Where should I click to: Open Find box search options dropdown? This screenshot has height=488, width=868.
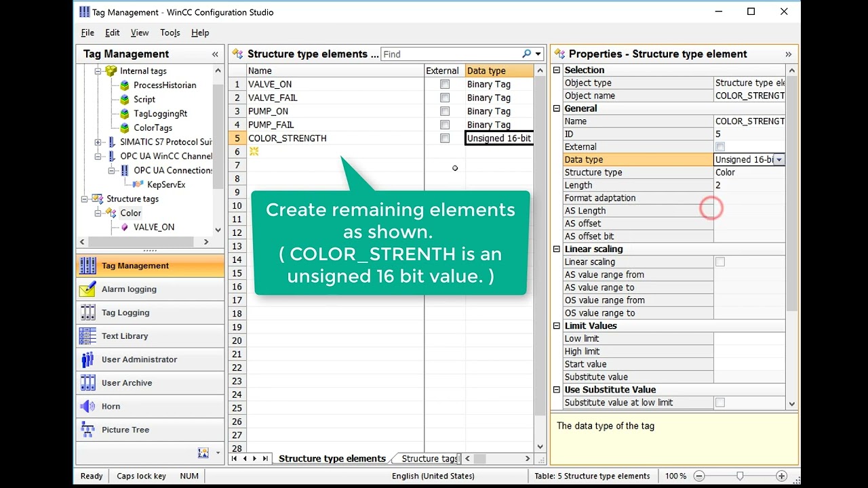pos(538,54)
